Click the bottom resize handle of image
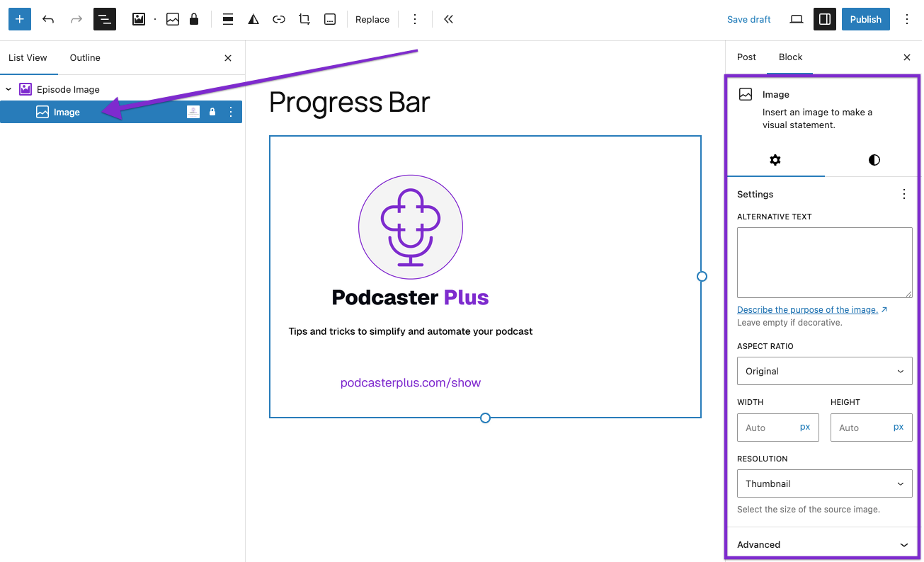This screenshot has width=924, height=562. point(485,418)
